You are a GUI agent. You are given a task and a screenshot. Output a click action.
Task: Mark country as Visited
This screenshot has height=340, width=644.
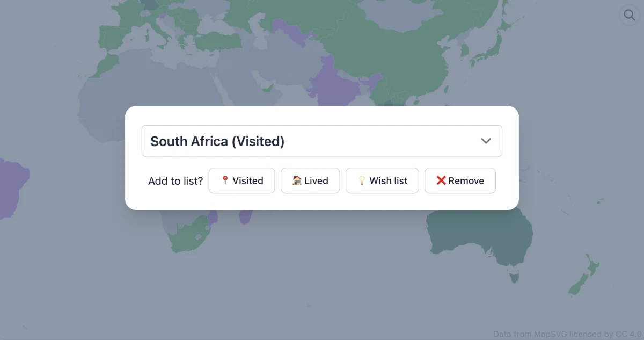tap(241, 180)
